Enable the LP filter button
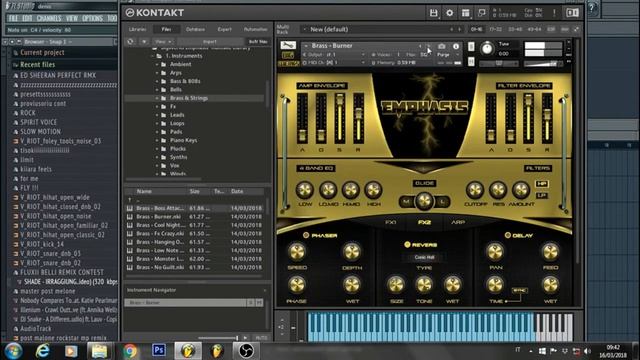The width and height of the screenshot is (640, 360). pos(541,196)
